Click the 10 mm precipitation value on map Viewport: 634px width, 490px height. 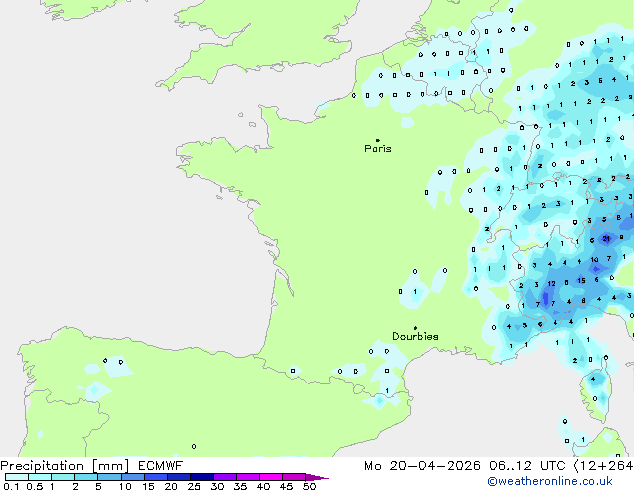click(594, 260)
